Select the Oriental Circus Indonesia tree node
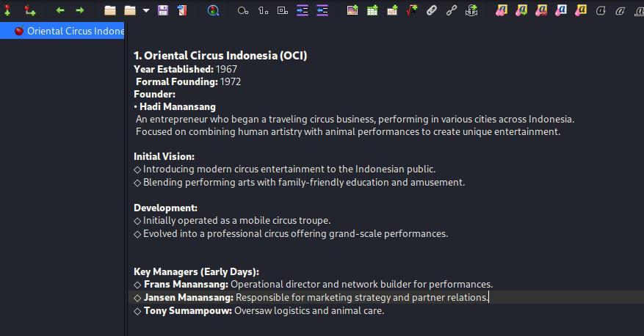The image size is (644, 336). point(62,31)
